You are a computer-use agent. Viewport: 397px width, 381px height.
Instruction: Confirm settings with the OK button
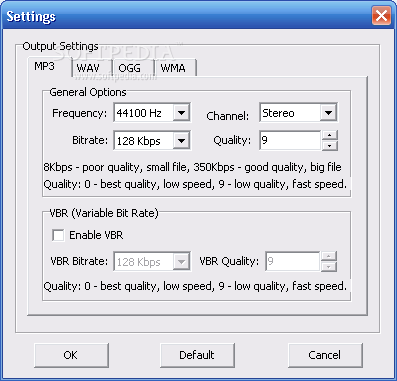pos(71,355)
